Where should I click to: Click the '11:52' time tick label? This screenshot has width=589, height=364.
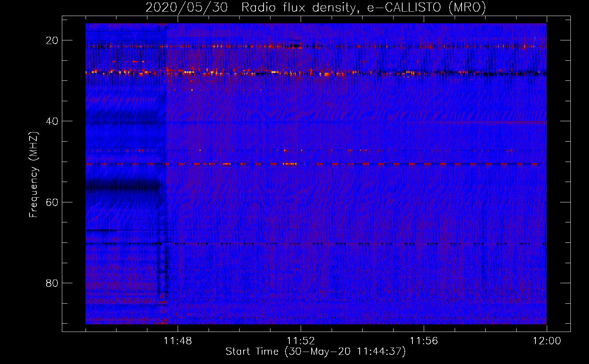301,341
